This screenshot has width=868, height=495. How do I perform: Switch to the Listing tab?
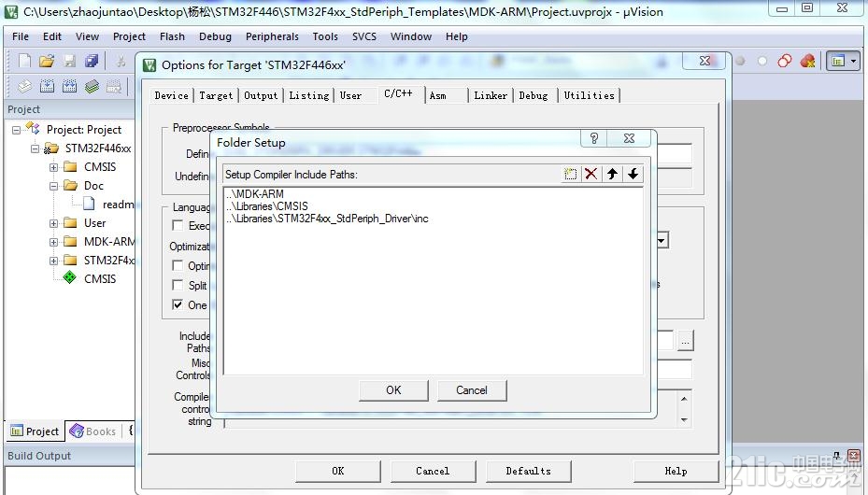pyautogui.click(x=309, y=95)
